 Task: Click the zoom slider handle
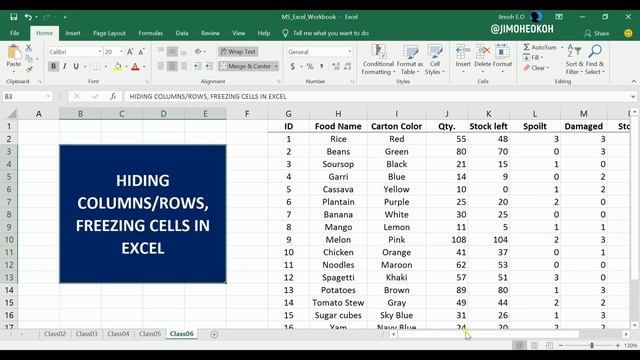click(592, 346)
